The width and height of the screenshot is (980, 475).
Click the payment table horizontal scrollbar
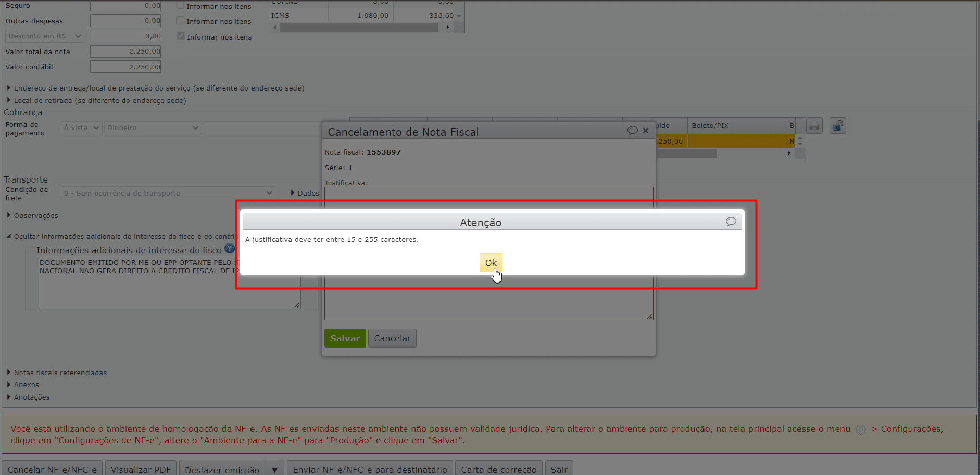pyautogui.click(x=686, y=153)
